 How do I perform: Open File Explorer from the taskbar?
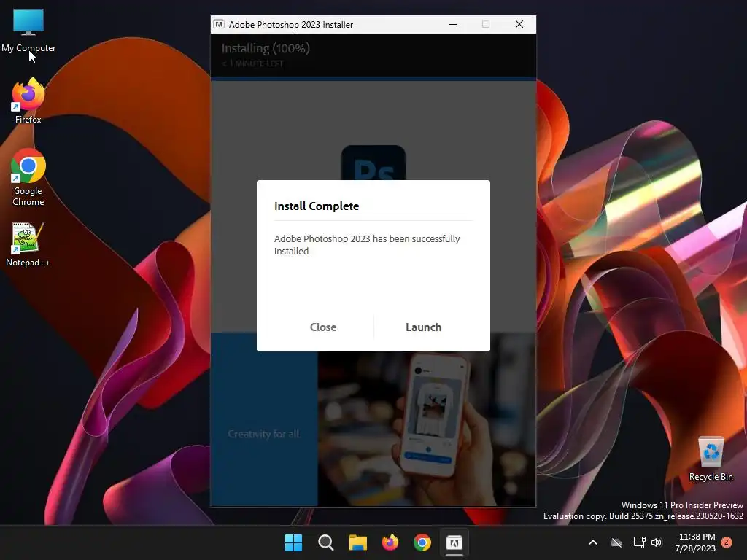(x=357, y=542)
